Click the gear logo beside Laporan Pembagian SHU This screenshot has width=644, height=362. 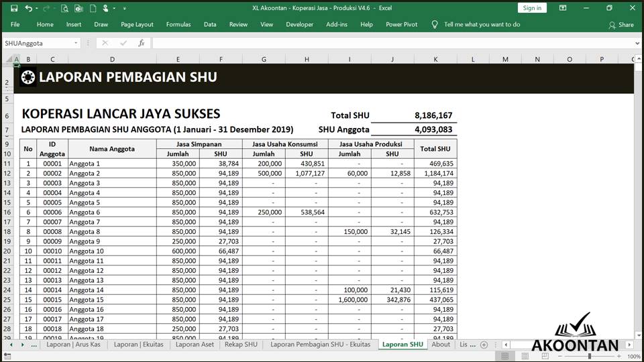pyautogui.click(x=28, y=76)
